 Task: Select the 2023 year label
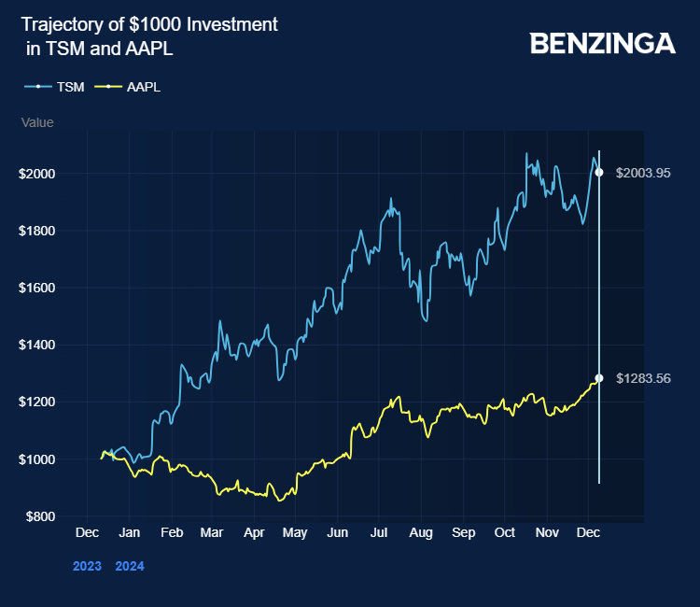click(x=87, y=565)
